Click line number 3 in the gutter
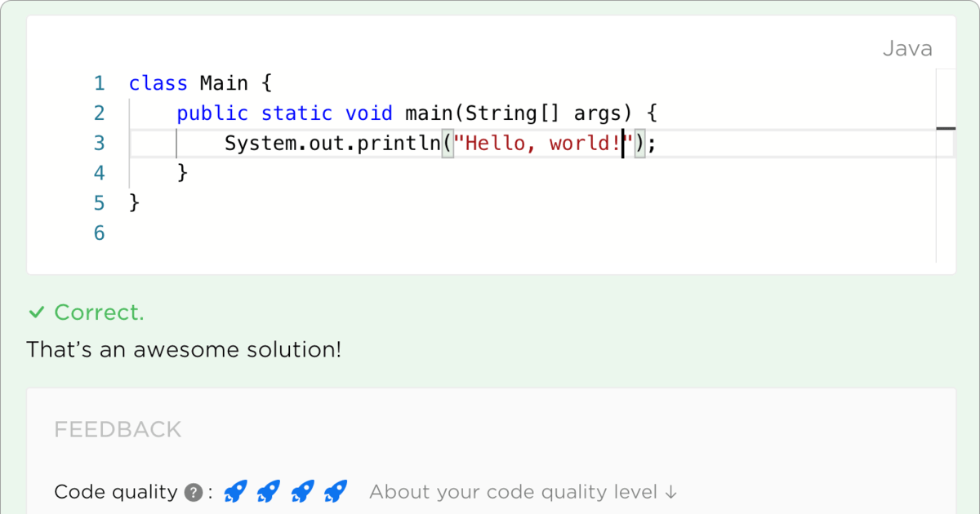 tap(100, 144)
